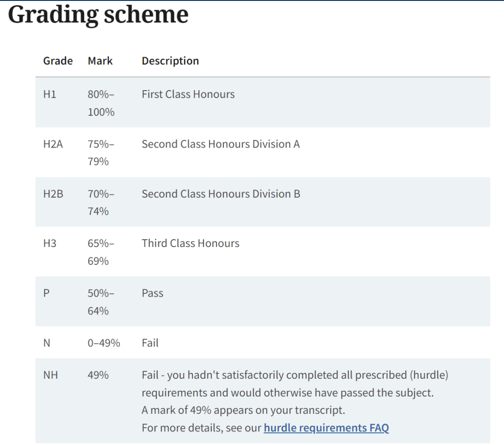Select the H1 grade cell
Viewport: 504px width, 445px height.
tap(49, 94)
